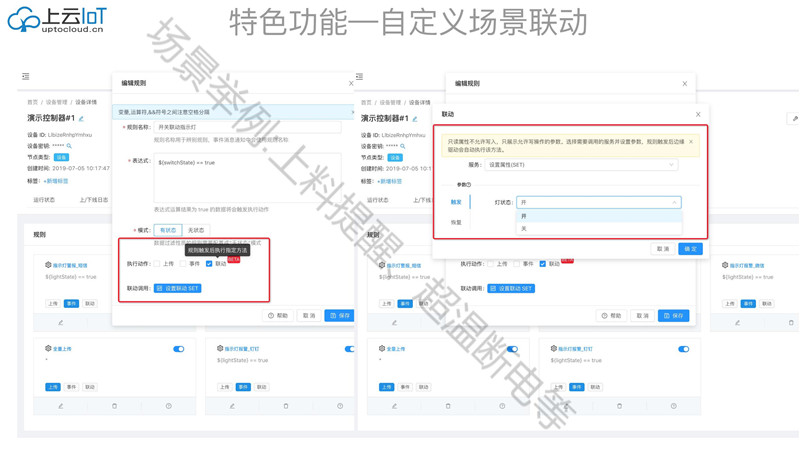
Task: Click 确定 button in 联动 dialog
Action: (690, 249)
